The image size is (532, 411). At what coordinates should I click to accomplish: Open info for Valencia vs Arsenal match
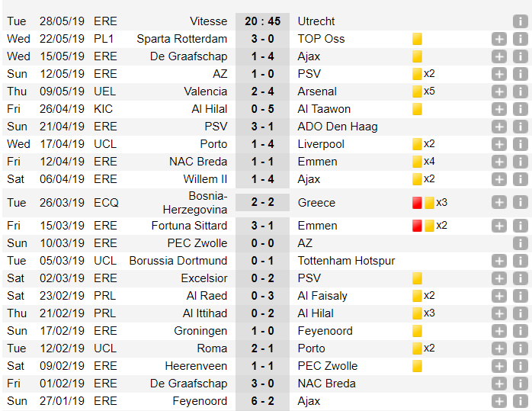pyautogui.click(x=520, y=92)
